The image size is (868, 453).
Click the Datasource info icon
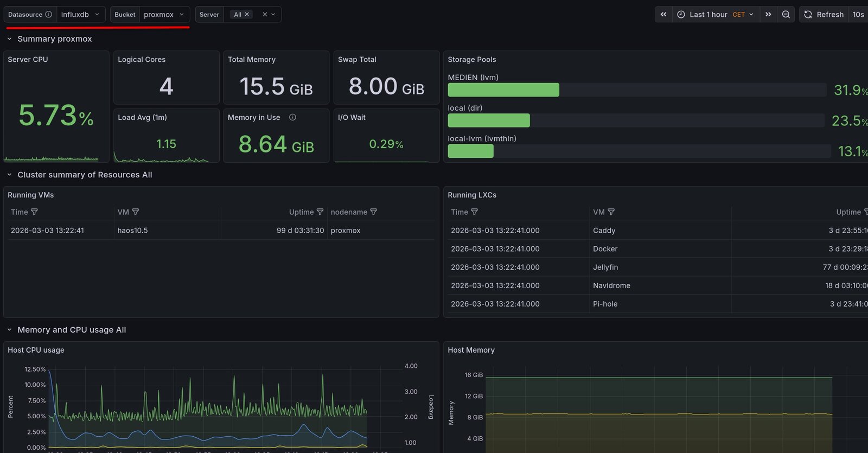(49, 15)
